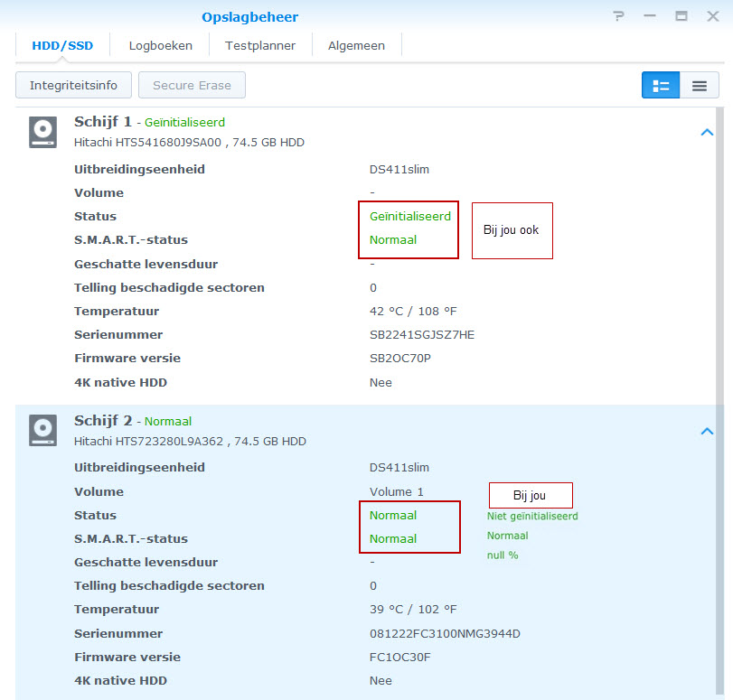Click the Secure Erase button
Viewport: 733px width, 700px height.
[192, 86]
